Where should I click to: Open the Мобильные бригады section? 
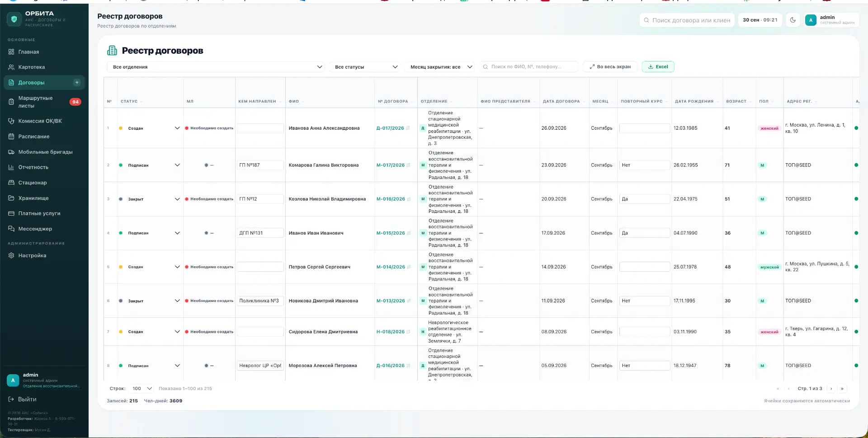click(x=44, y=152)
